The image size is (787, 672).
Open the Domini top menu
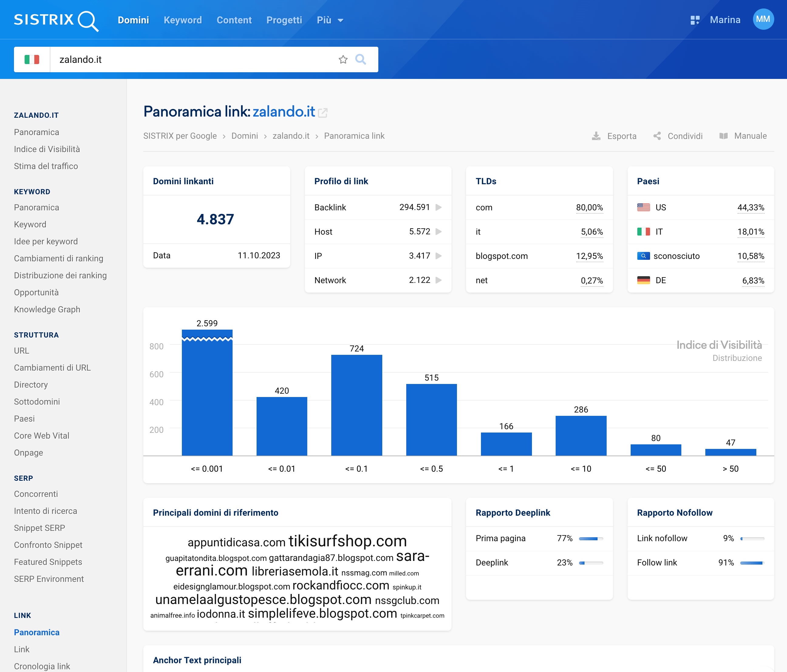pos(133,20)
